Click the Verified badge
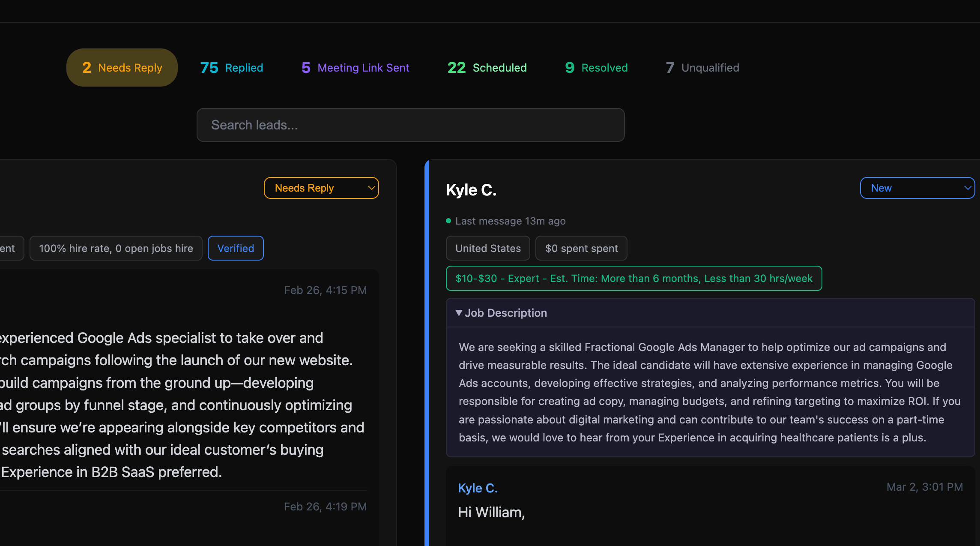The height and width of the screenshot is (546, 980). click(236, 248)
